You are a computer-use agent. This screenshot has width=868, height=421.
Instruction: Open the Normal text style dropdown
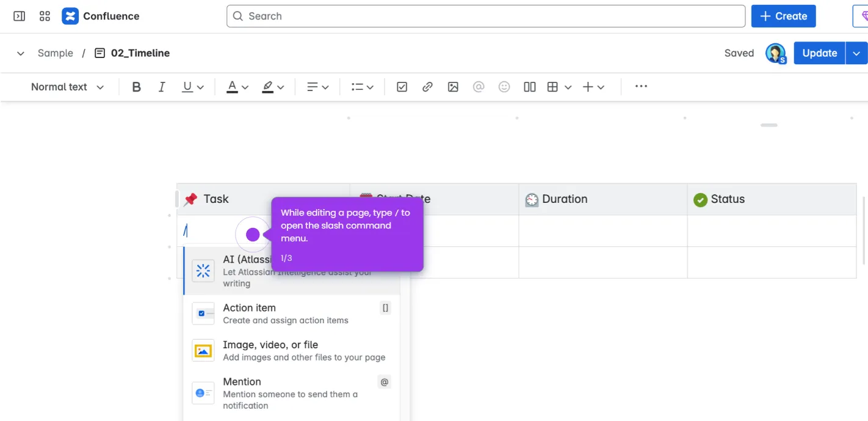tap(67, 87)
